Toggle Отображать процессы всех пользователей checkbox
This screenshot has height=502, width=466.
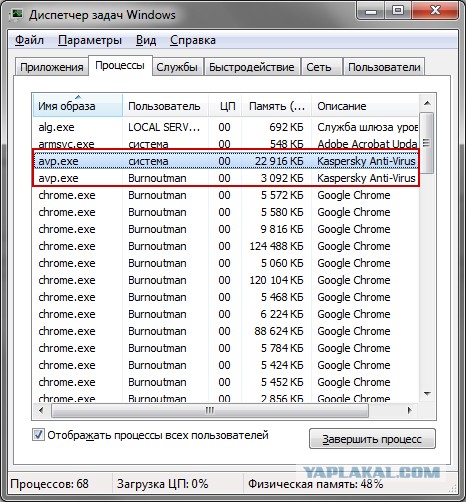pos(38,435)
